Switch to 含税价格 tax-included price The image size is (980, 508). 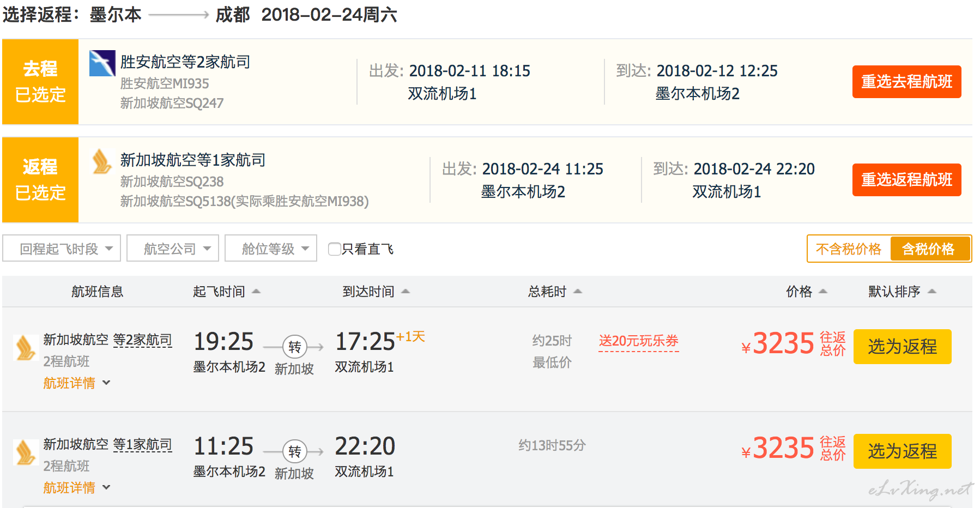click(x=929, y=249)
